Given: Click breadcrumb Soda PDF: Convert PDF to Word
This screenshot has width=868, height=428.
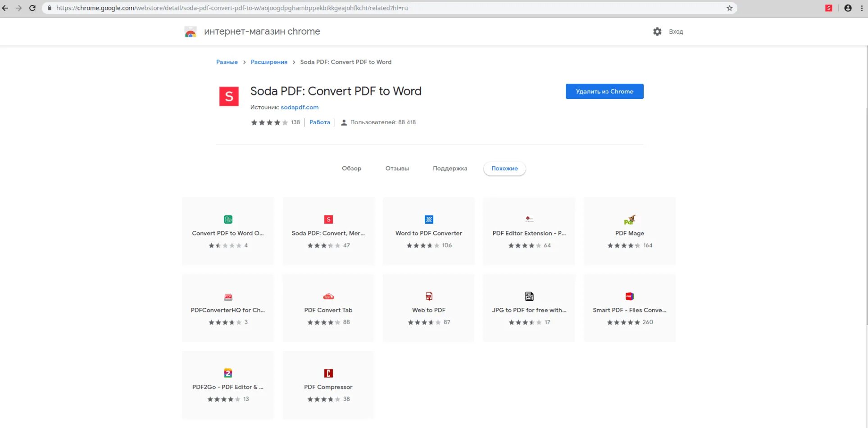Looking at the screenshot, I should click(x=345, y=62).
